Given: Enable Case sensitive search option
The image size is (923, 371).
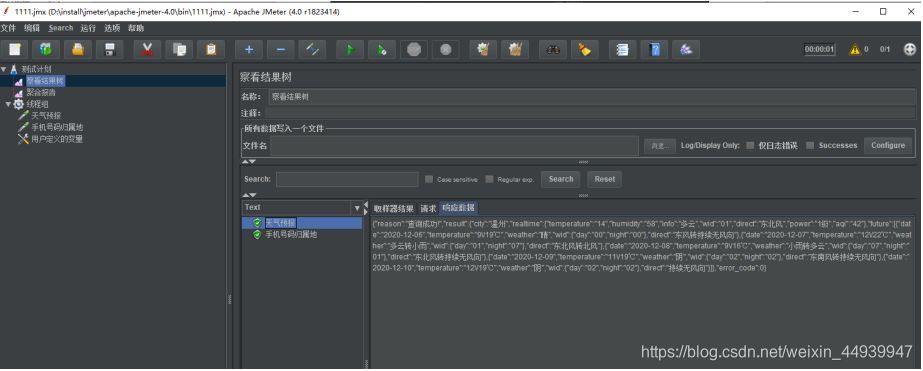Looking at the screenshot, I should pos(429,179).
